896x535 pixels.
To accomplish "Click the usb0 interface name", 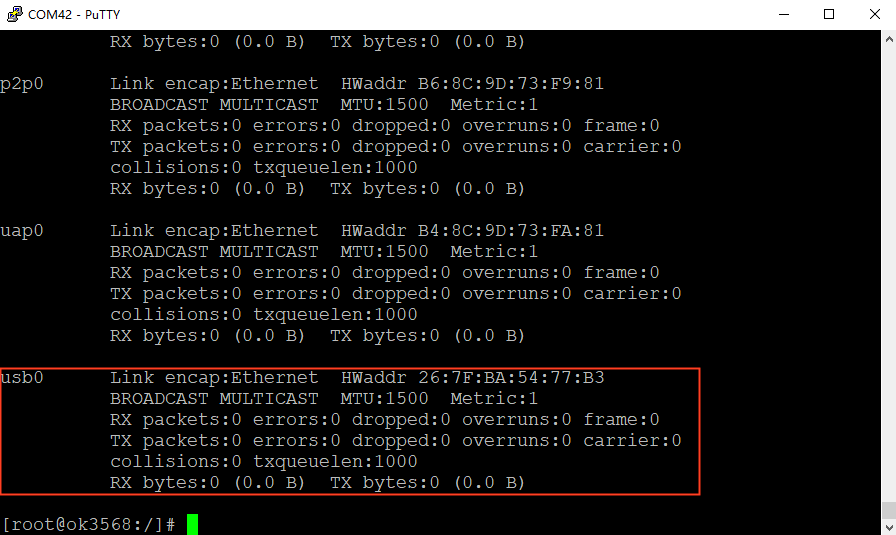I will point(22,378).
